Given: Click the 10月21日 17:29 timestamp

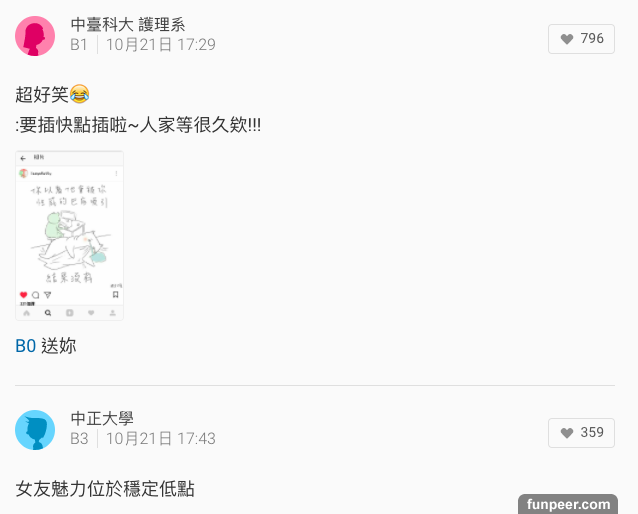Looking at the screenshot, I should pos(161,45).
